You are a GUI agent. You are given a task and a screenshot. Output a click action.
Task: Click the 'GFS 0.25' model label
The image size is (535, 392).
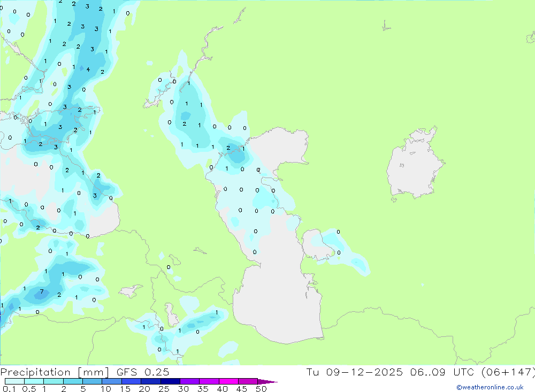click(143, 372)
